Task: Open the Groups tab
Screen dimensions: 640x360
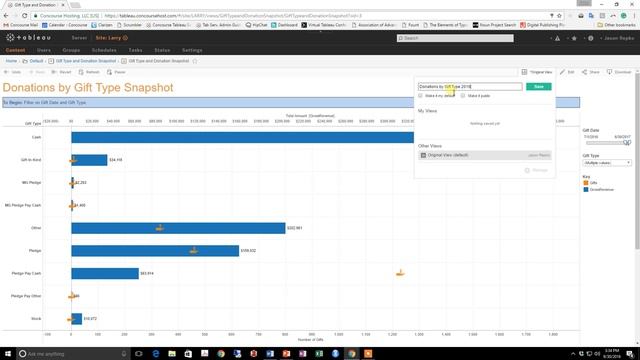Action: pyautogui.click(x=71, y=50)
